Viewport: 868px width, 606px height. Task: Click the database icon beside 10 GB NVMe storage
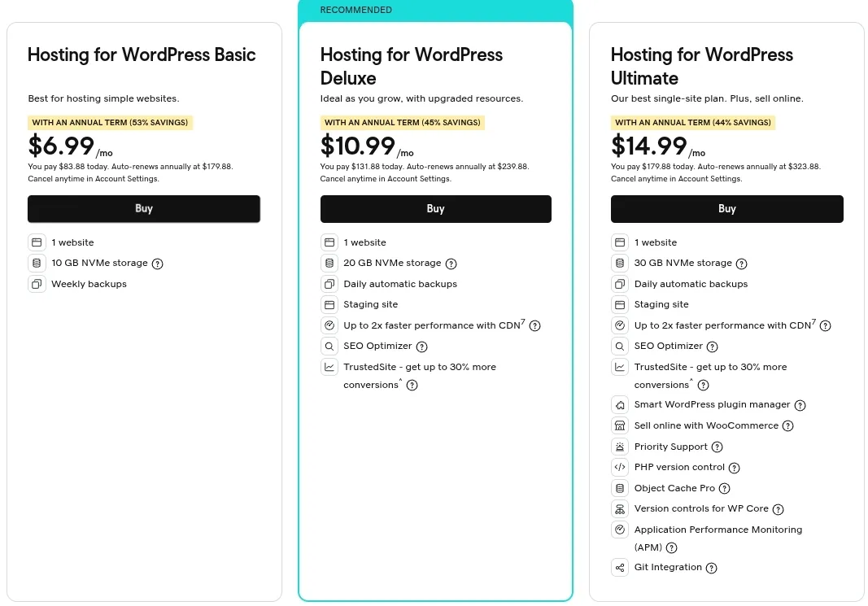pyautogui.click(x=37, y=263)
